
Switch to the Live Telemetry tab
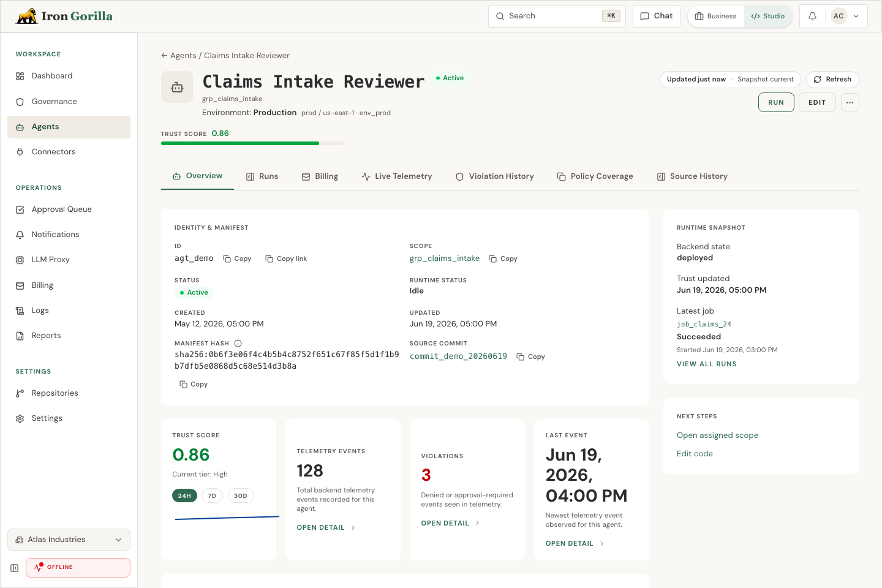[397, 176]
